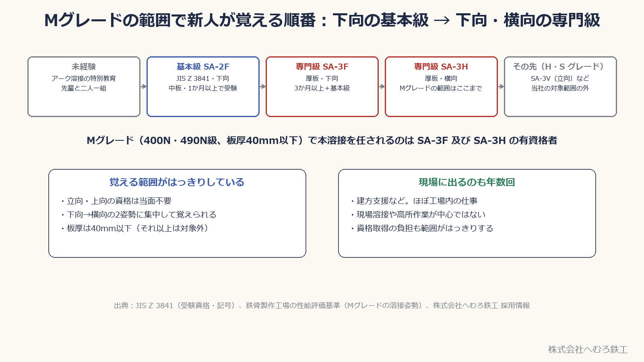Click the text 厚板・下向
This screenshot has height=362, width=644.
click(x=322, y=78)
